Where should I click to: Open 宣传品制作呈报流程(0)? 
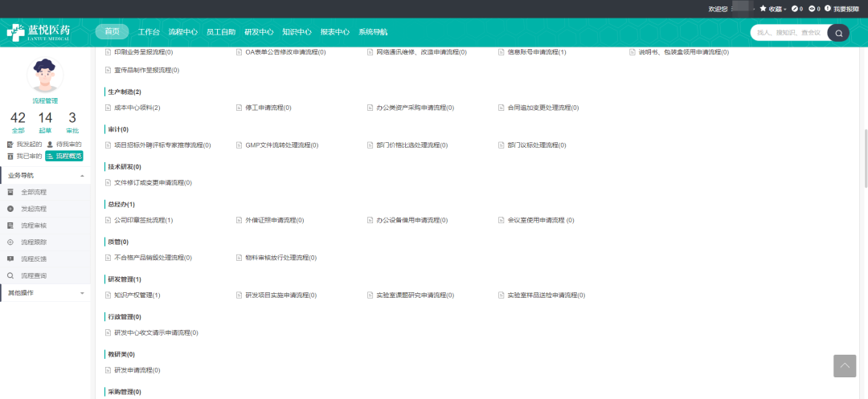pyautogui.click(x=147, y=70)
